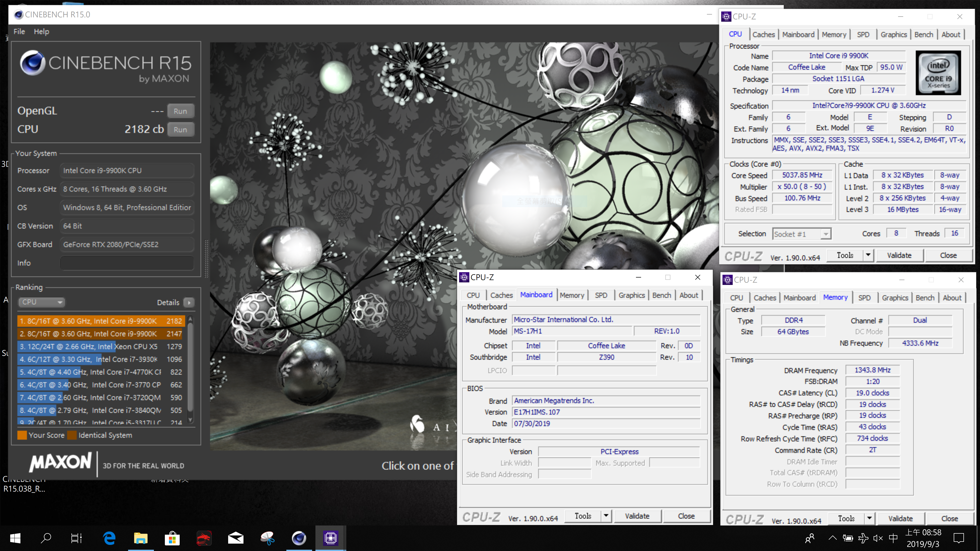Click the Cinebench title bar logo icon
The image size is (980, 551).
(x=18, y=15)
